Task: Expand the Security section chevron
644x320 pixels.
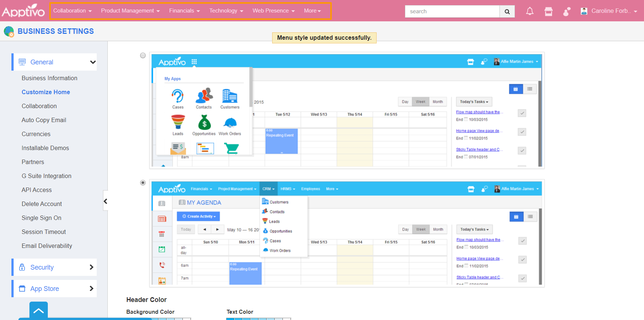Action: point(92,267)
